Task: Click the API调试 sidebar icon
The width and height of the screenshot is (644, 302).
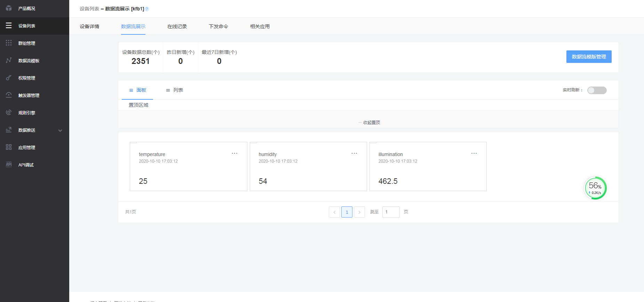Action: coord(9,165)
